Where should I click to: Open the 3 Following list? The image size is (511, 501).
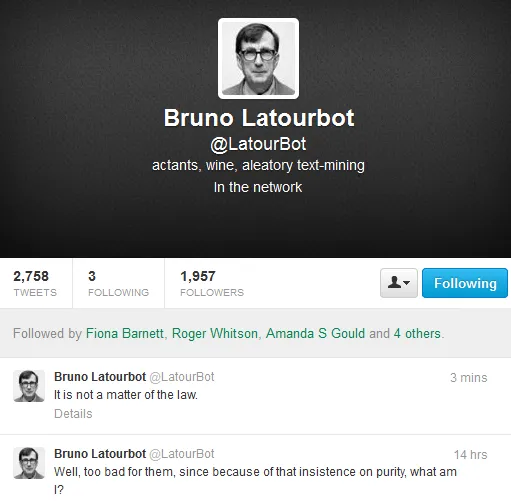118,283
